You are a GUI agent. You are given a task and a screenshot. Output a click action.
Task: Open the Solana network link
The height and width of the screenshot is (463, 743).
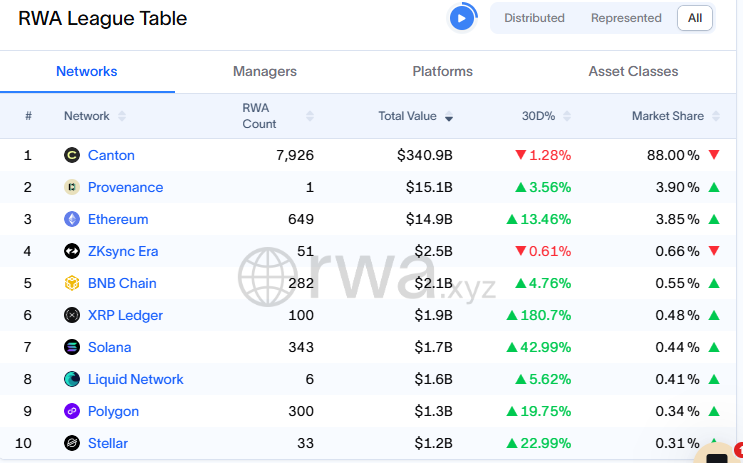[109, 347]
